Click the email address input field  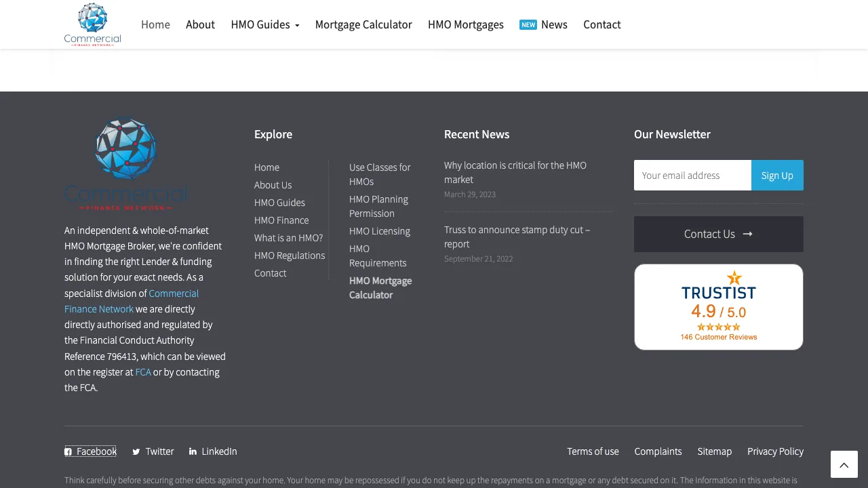[692, 175]
